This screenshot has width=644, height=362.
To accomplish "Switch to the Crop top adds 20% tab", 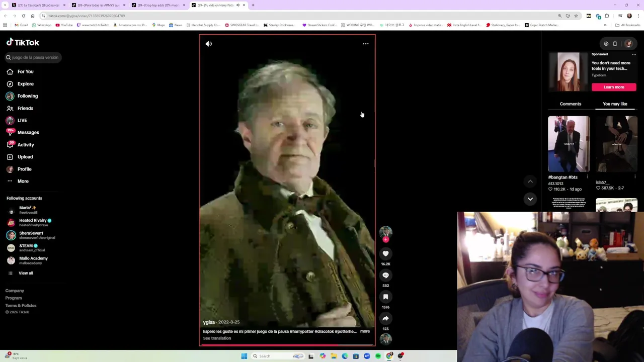I will (x=157, y=5).
